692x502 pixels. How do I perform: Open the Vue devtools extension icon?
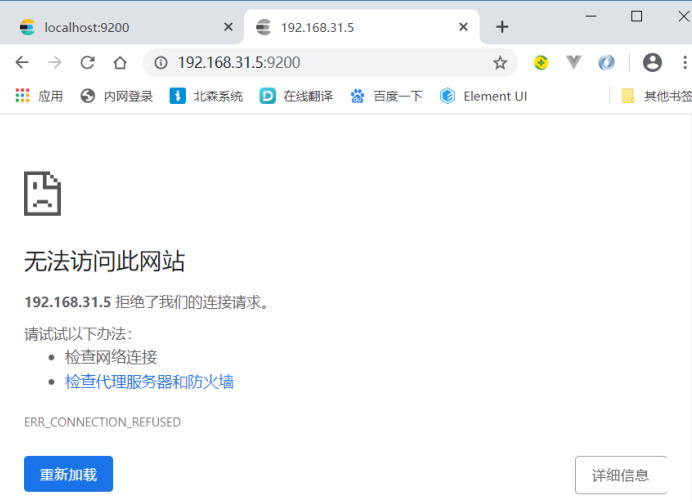click(x=574, y=62)
